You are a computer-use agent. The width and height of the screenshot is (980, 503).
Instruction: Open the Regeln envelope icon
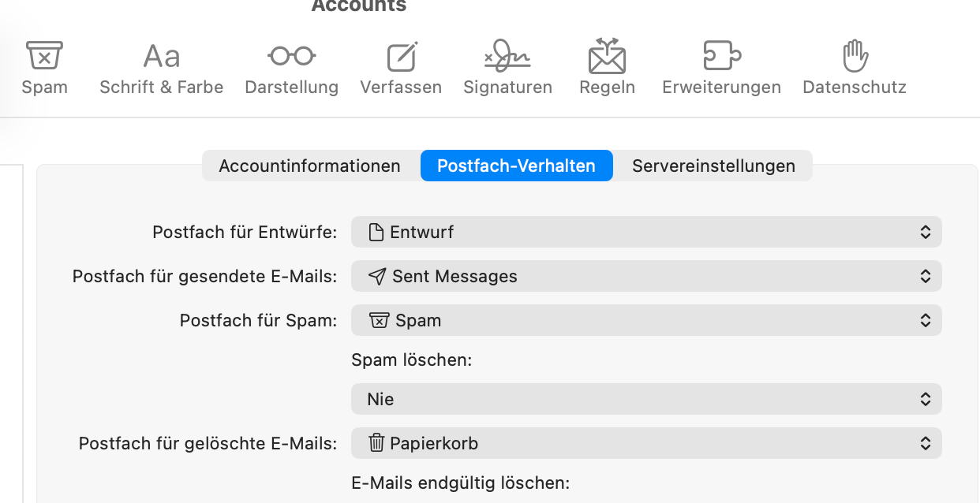(607, 57)
